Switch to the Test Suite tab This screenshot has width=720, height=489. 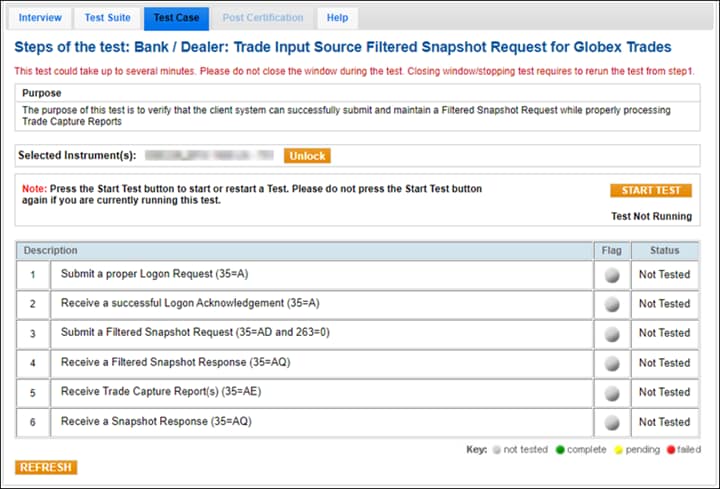point(107,18)
